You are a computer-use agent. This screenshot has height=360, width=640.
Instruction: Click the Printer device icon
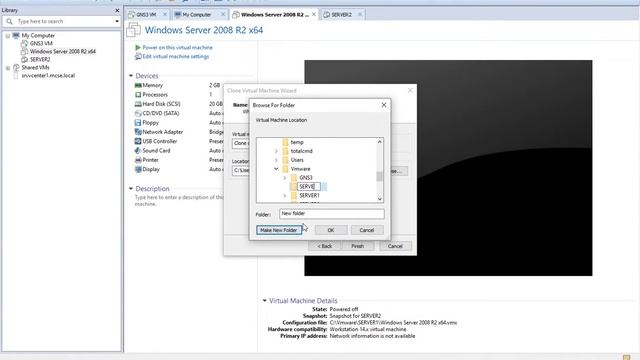pos(138,160)
